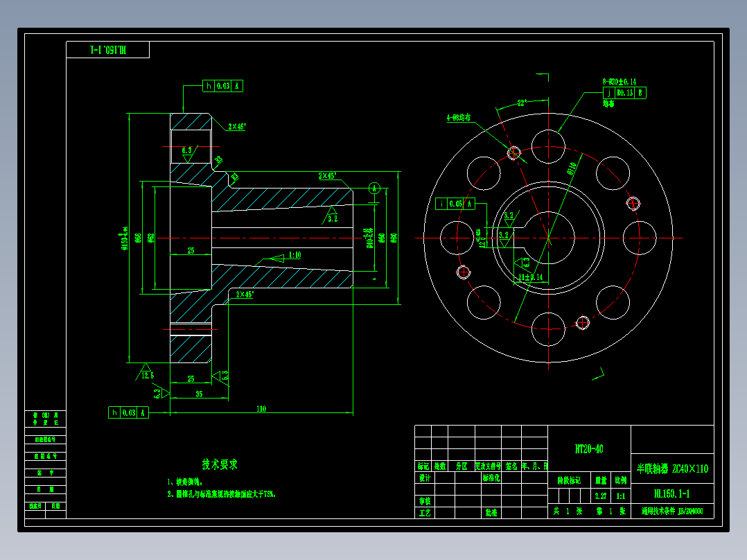Viewport: 747px width, 560px height.
Task: Click the "分区" column header
Action: [x=462, y=466]
